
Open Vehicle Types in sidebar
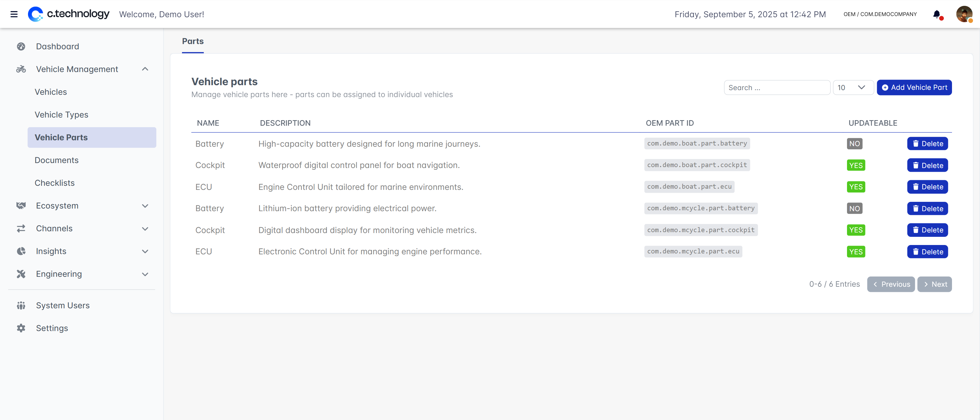61,115
